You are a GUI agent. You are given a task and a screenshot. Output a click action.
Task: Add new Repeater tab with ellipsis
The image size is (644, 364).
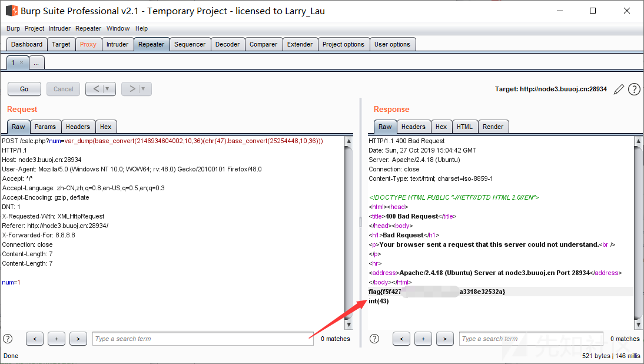pos(36,63)
